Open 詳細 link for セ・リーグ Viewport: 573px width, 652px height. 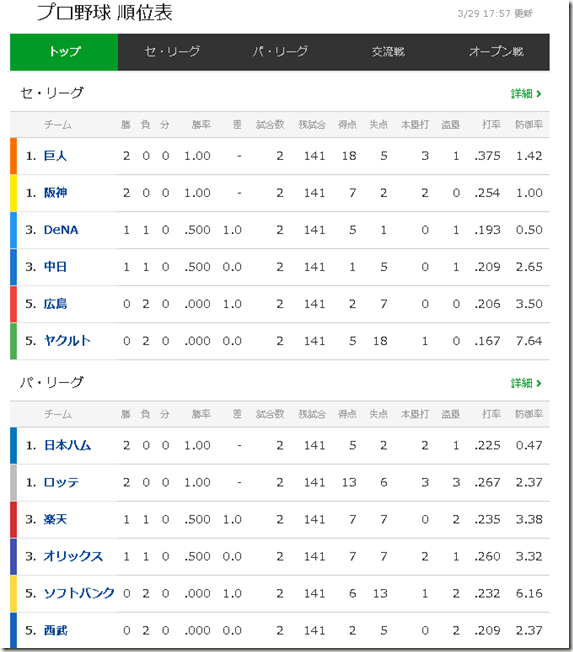[x=526, y=94]
